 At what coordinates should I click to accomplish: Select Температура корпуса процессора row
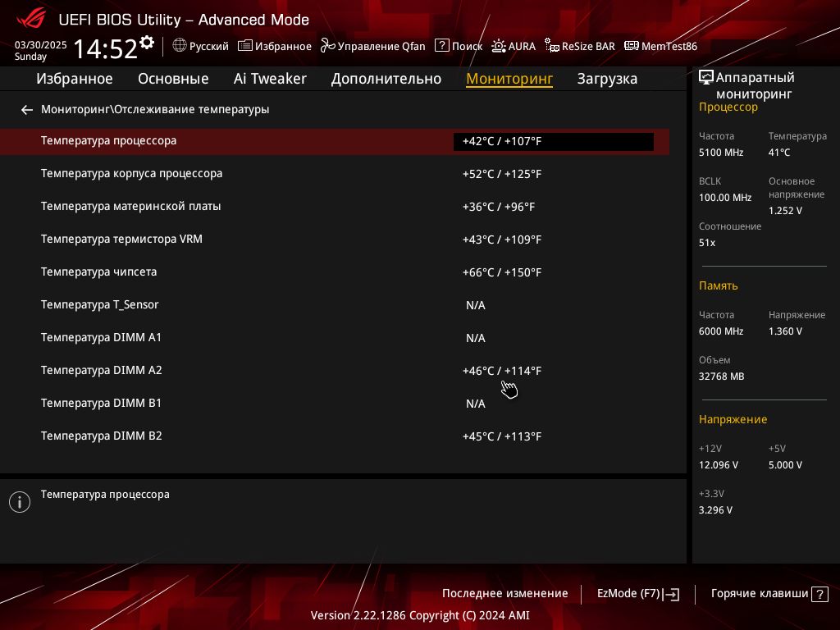pos(335,174)
